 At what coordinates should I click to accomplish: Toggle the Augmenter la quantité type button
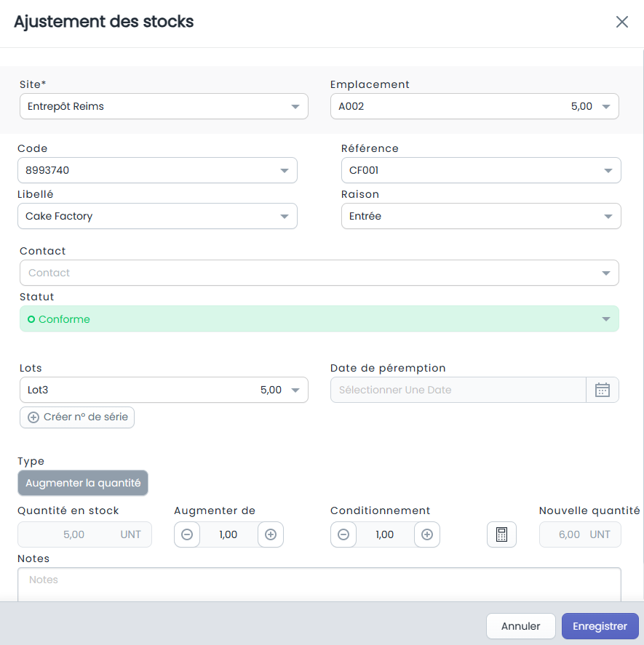[x=83, y=483]
